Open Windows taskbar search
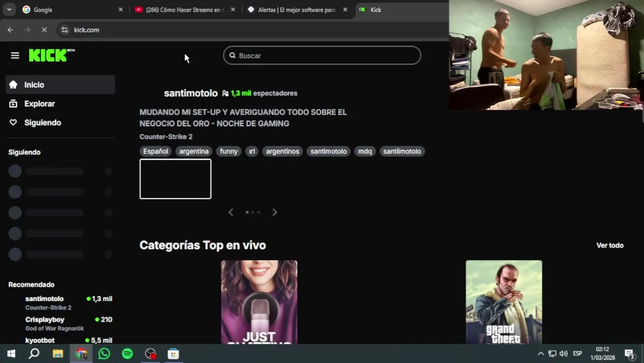Image resolution: width=644 pixels, height=363 pixels. click(x=34, y=354)
